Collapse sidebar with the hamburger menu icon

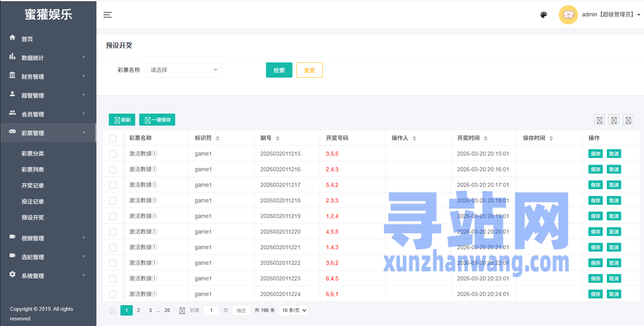[108, 15]
